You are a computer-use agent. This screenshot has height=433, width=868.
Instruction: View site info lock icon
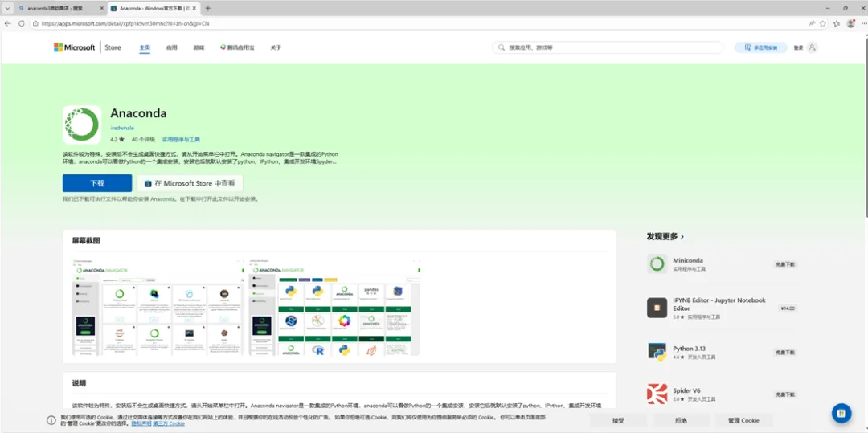coord(35,24)
